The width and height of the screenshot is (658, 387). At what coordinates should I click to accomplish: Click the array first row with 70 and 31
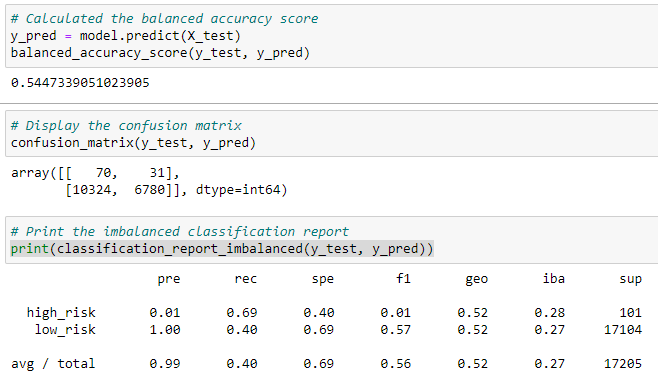[x=95, y=173]
